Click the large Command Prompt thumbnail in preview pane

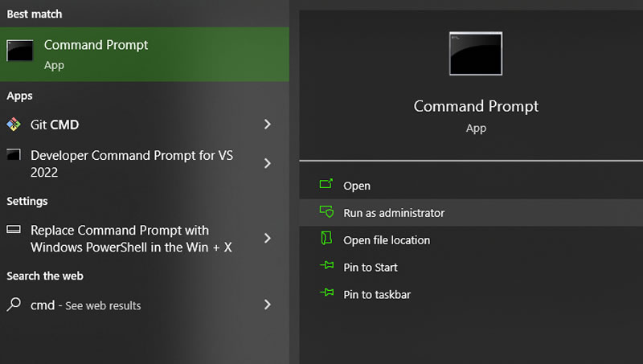(476, 54)
